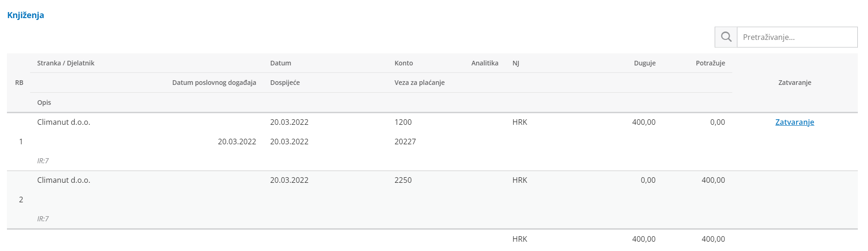Click the Knjiženja section heading
The width and height of the screenshot is (868, 251).
pyautogui.click(x=25, y=15)
